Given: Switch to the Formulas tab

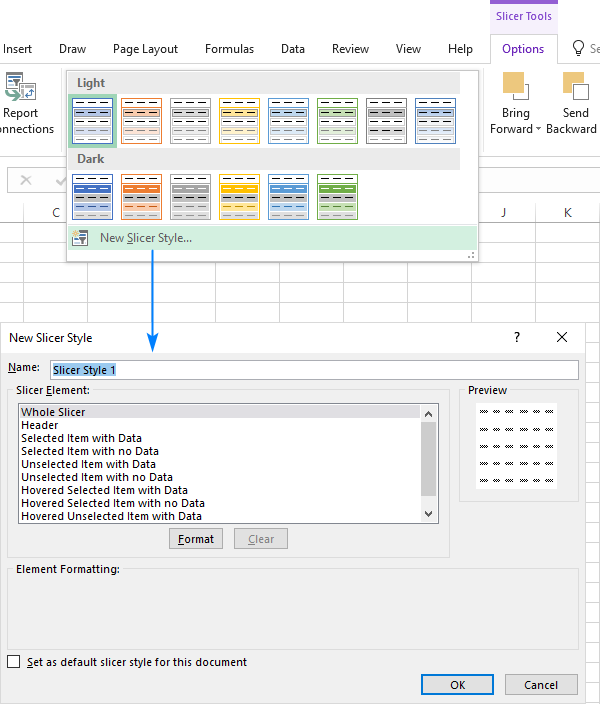Looking at the screenshot, I should 229,49.
